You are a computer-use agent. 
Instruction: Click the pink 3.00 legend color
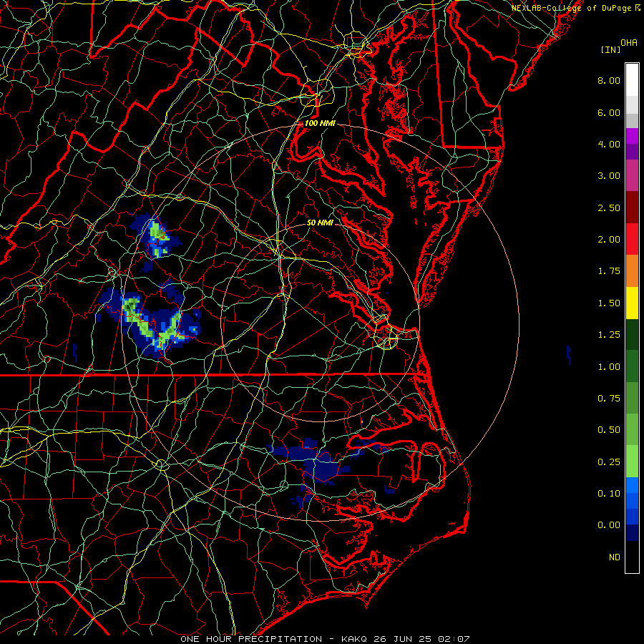(632, 175)
